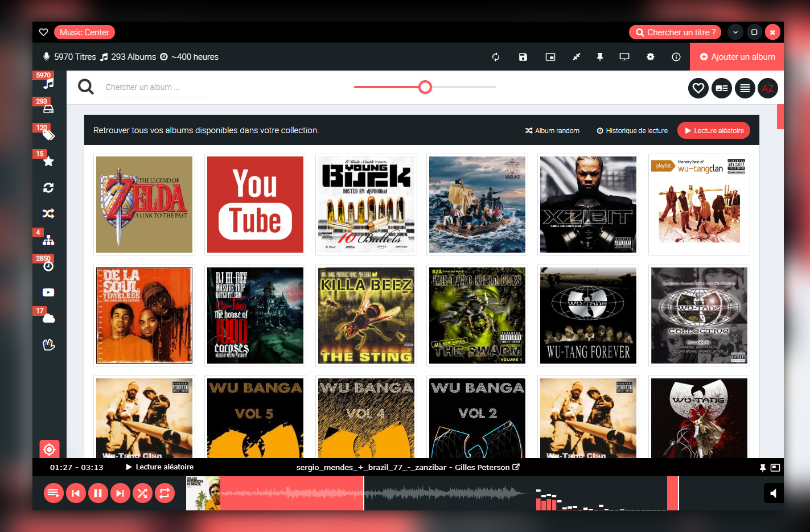Click the sync icon in left sidebar
The image size is (810, 532).
click(x=48, y=188)
